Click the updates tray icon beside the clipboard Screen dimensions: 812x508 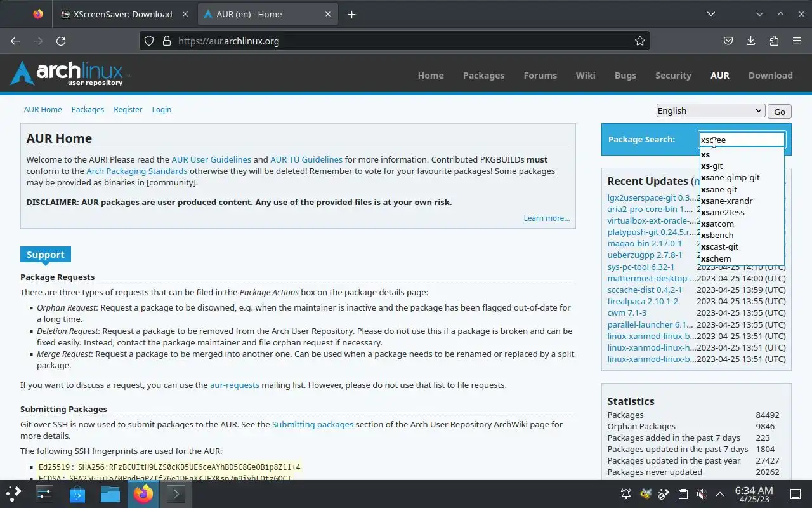[664, 494]
